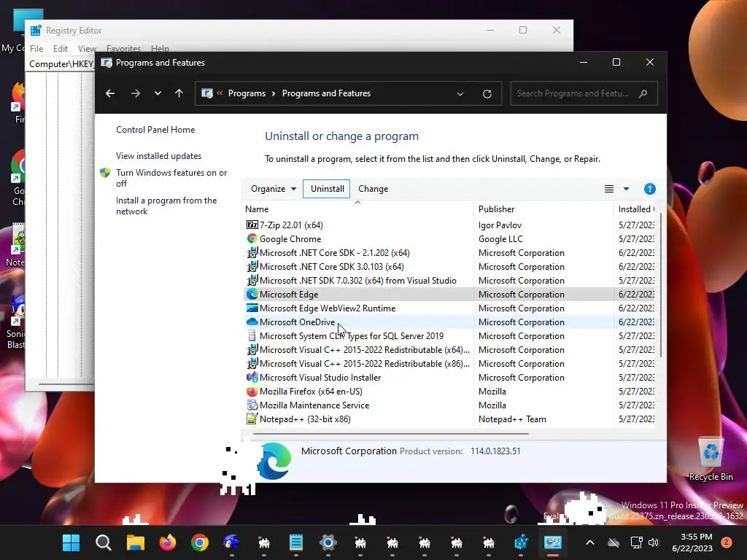Open the Recycle Bin on desktop
Screen dimensions: 747x560
tap(711, 459)
